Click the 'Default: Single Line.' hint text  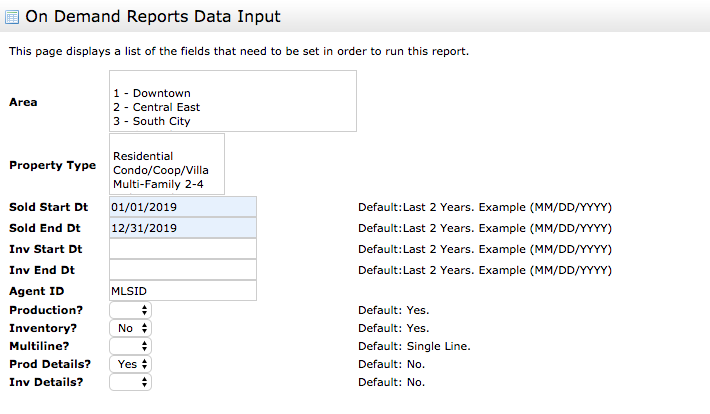click(414, 347)
